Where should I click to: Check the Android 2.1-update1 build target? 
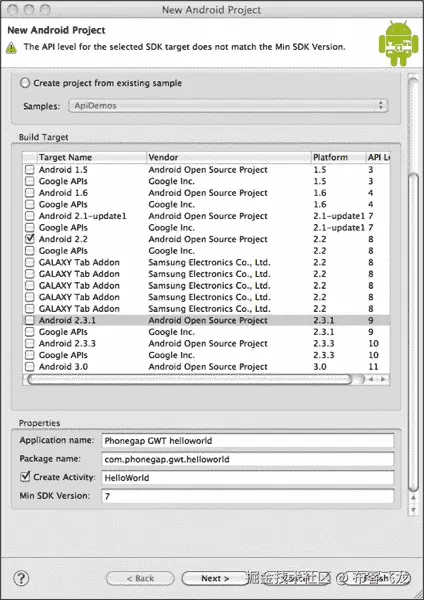pos(29,216)
